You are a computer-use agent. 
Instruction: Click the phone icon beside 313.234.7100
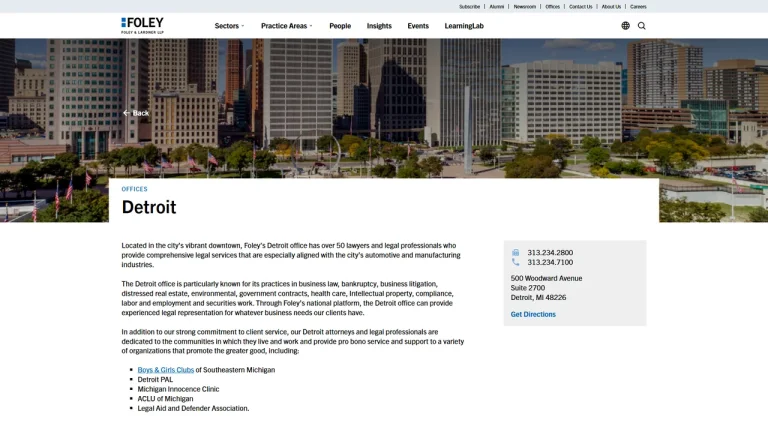pyautogui.click(x=515, y=263)
